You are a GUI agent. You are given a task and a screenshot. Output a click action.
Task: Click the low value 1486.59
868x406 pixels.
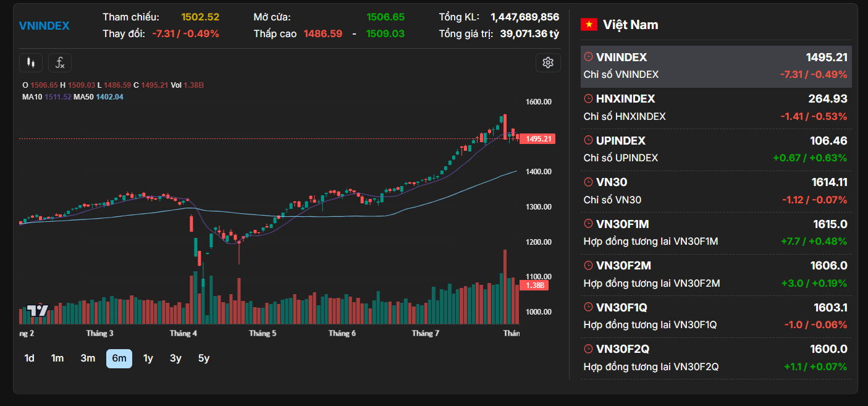[322, 33]
